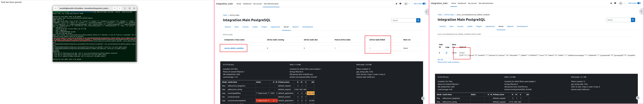This screenshot has width=644, height=104.
Task: Focus Search field on Ad hoc tasks summary page
Action: coord(403,20)
